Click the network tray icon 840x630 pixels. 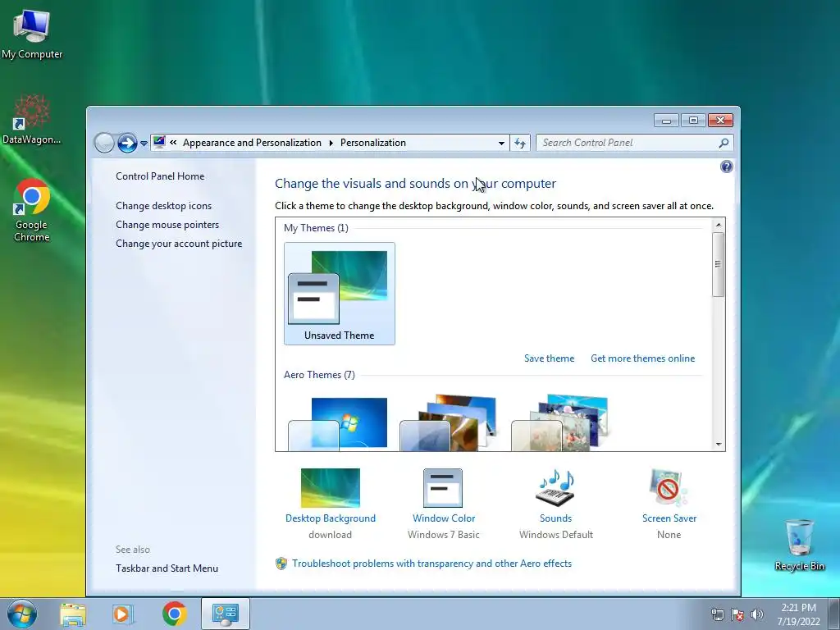(717, 614)
